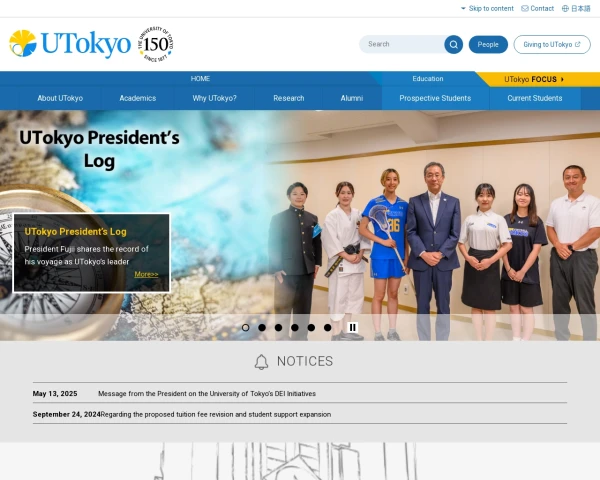Click the More>> link in President's Log
Image resolution: width=600 pixels, height=480 pixels.
[146, 274]
